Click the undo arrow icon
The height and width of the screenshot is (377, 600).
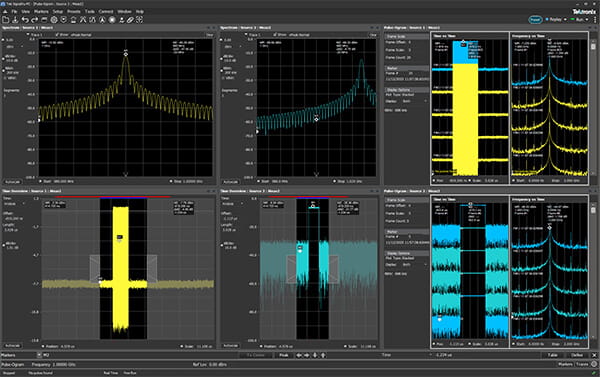coord(25,20)
